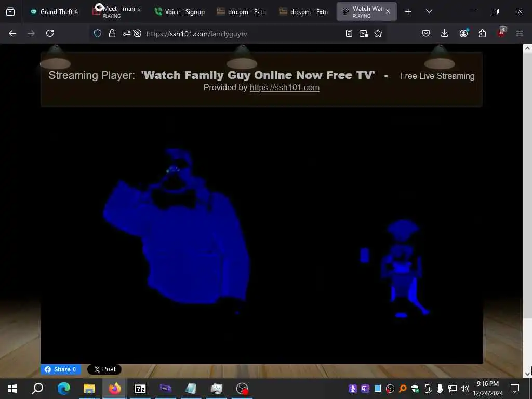Open the tracking protection shield
The image size is (532, 399).
click(98, 33)
